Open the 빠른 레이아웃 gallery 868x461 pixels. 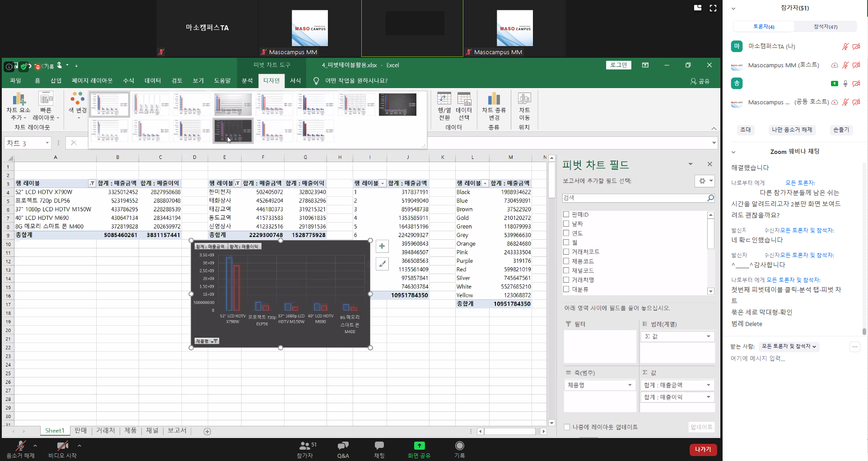[46, 99]
